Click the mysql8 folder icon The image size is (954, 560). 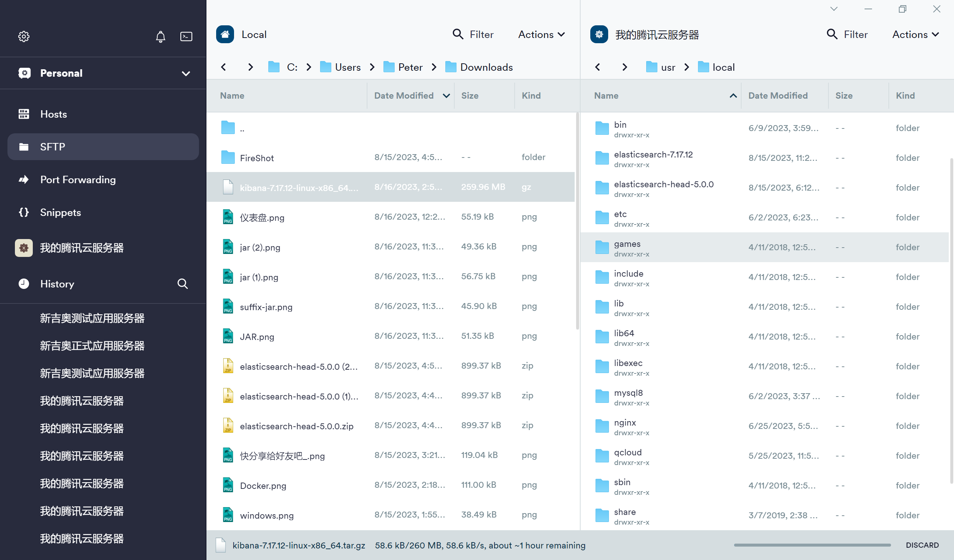[x=602, y=396]
